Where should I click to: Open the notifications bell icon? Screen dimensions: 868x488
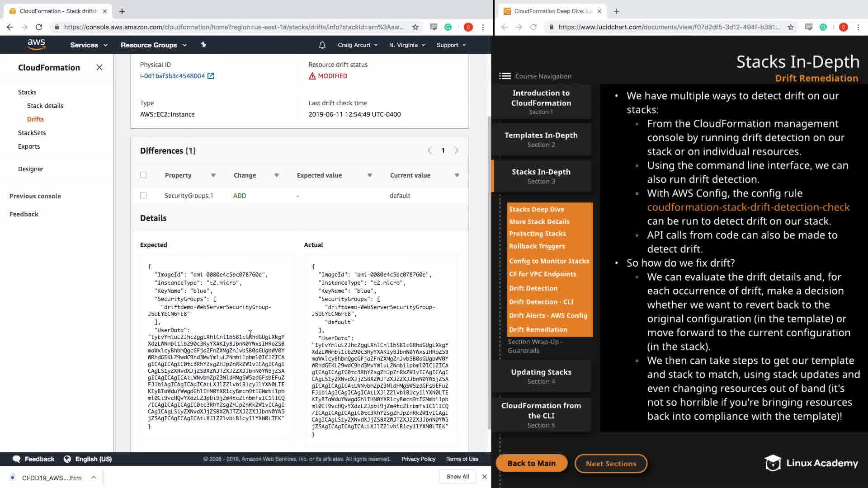pos(322,45)
